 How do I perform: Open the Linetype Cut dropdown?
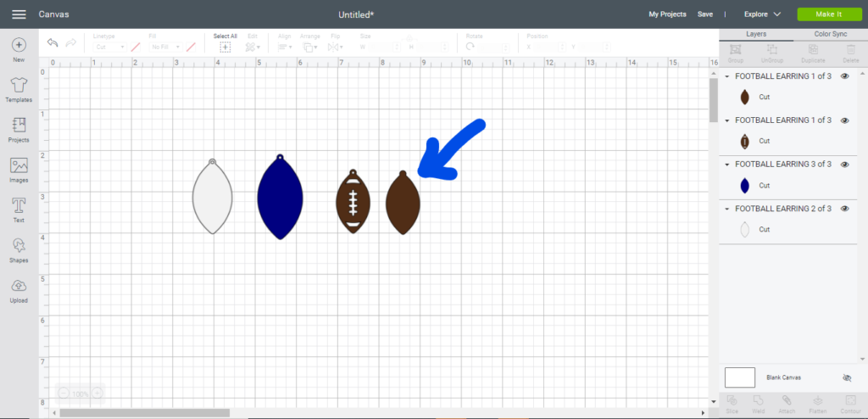pyautogui.click(x=109, y=47)
